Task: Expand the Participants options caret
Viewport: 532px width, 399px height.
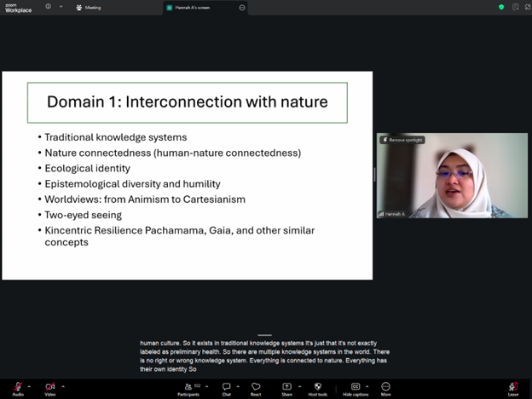Action: [x=203, y=385]
